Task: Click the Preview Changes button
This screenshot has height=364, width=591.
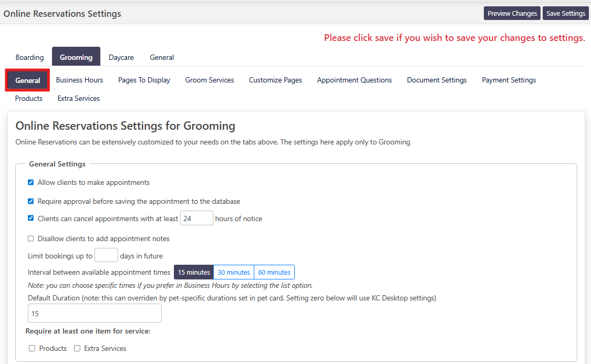Action: point(512,14)
